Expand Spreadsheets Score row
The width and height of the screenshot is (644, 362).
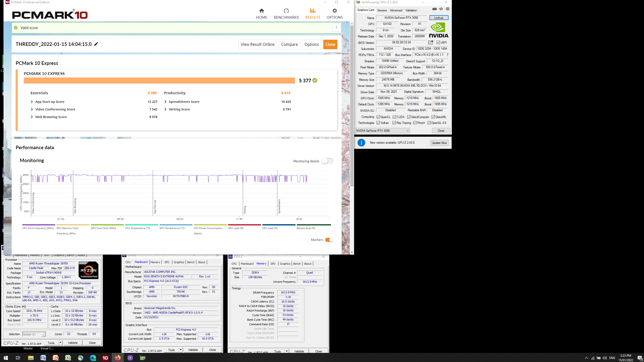click(165, 102)
